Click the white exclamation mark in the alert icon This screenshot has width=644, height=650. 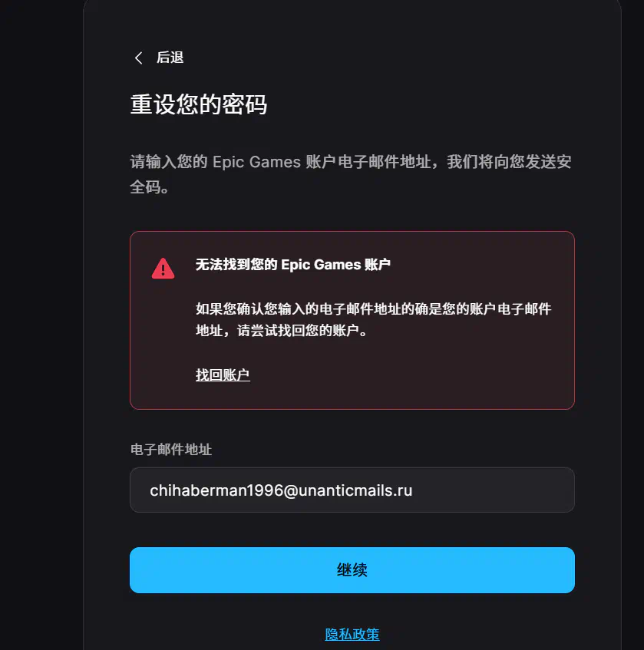click(163, 270)
